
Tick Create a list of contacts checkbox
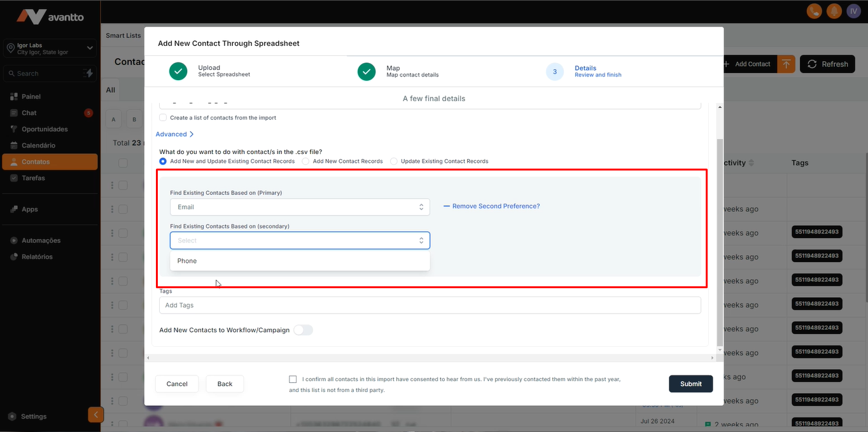[164, 118]
